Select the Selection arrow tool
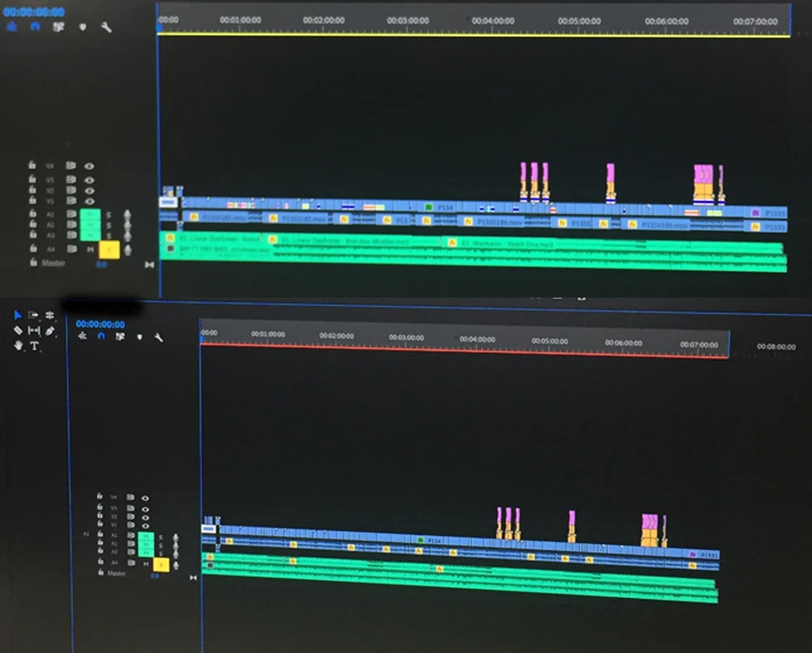 pyautogui.click(x=18, y=315)
